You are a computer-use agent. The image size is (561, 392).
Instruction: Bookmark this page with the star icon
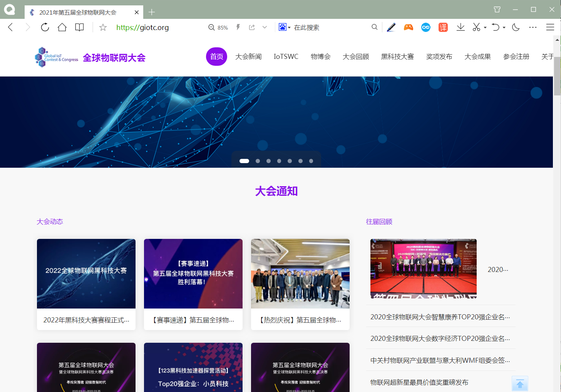coord(103,27)
